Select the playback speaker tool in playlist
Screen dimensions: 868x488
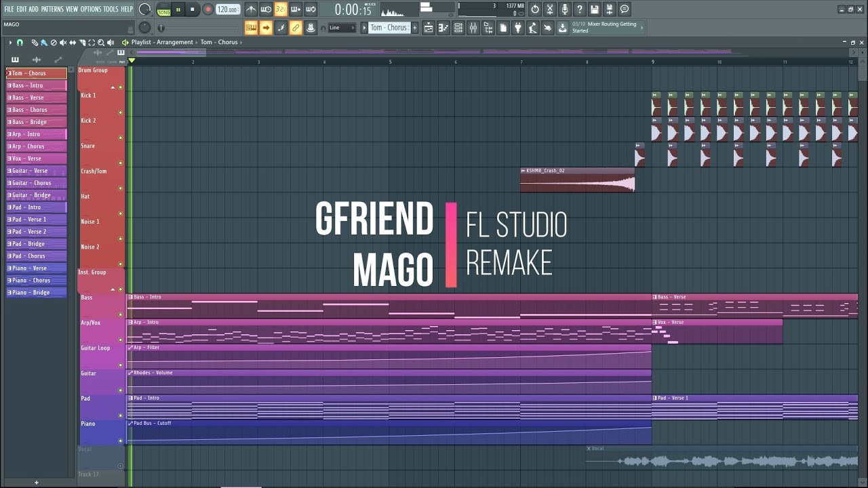pos(111,43)
